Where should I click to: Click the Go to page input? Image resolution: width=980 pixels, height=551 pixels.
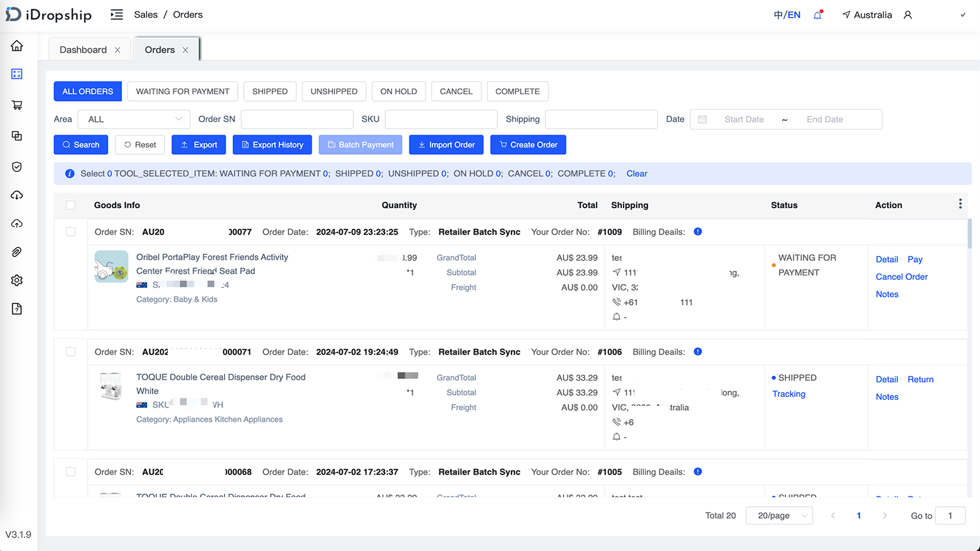(951, 515)
